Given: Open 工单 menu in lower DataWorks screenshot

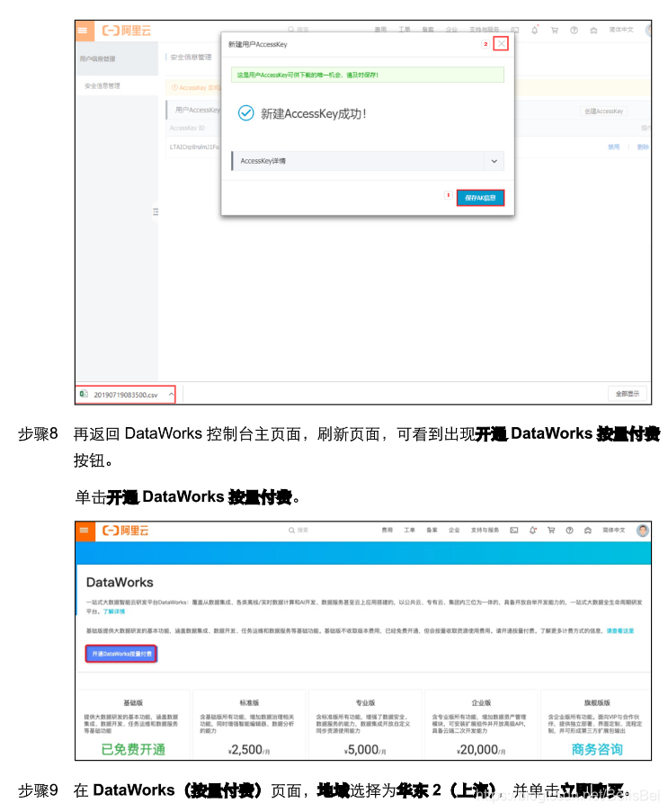Looking at the screenshot, I should coord(409,531).
